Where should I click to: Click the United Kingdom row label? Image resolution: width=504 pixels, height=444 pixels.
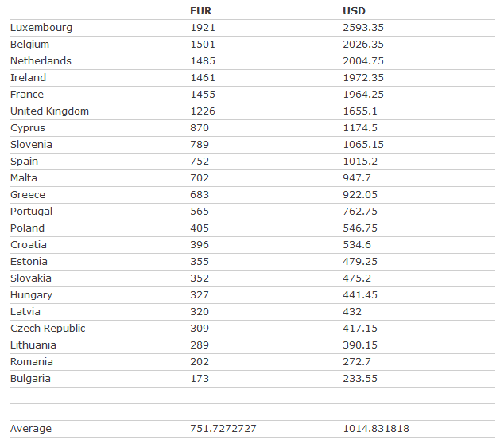49,111
